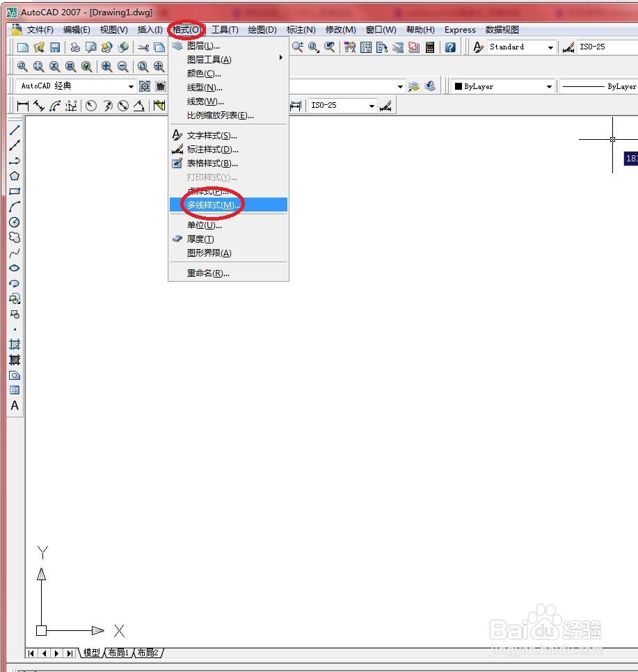Open the 视图(V) menu
Viewport: 638px width, 672px height.
tap(113, 30)
